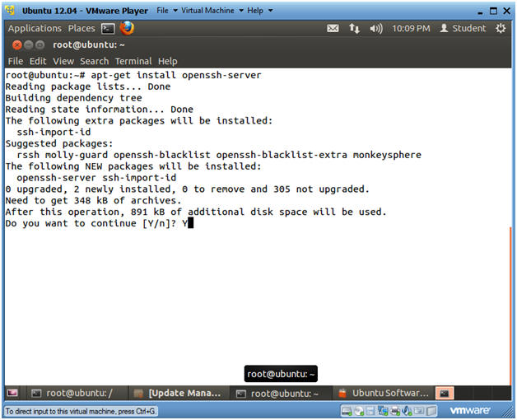
Task: Click the VMware network adapter status icon
Action: pos(383,411)
